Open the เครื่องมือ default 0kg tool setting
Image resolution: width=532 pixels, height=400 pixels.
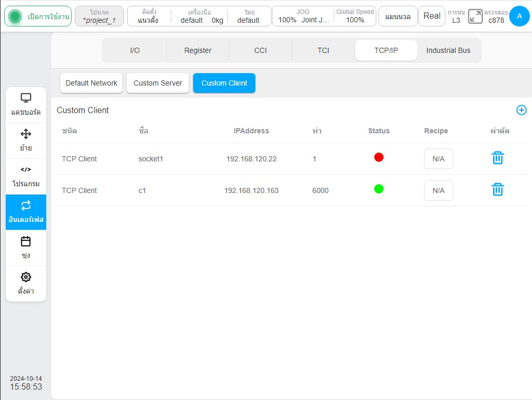coord(200,16)
